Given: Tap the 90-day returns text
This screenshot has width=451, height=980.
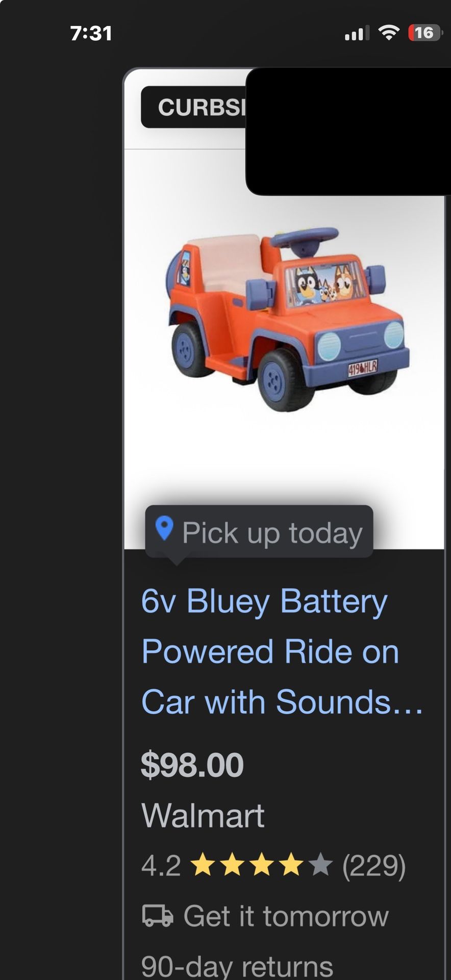Looking at the screenshot, I should pyautogui.click(x=237, y=966).
